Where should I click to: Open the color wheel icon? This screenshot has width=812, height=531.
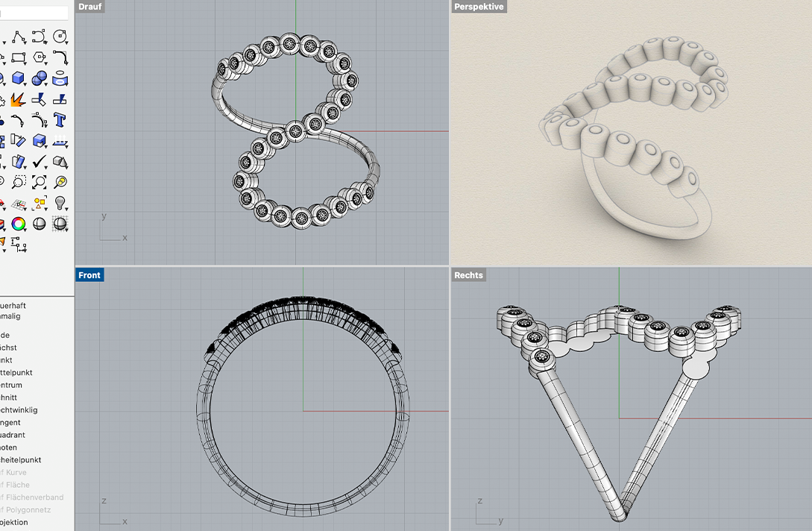[18, 223]
